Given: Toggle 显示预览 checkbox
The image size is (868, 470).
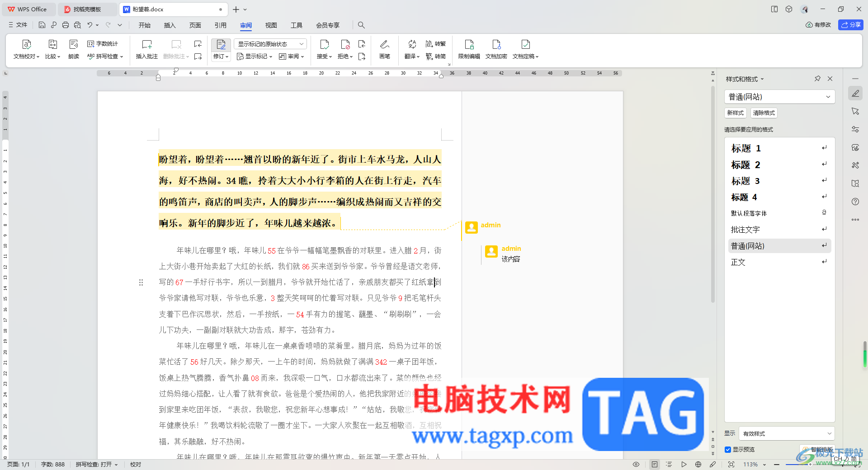Looking at the screenshot, I should (x=728, y=449).
